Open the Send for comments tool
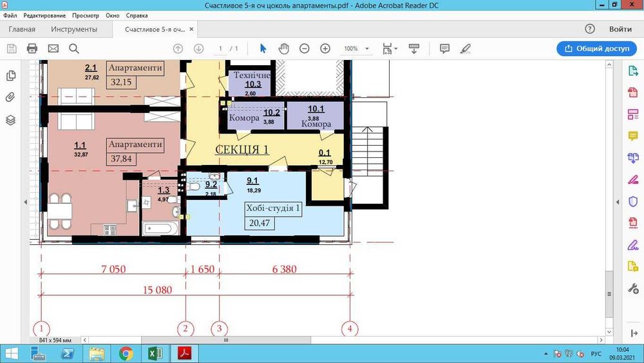644x363 pixels. pyautogui.click(x=633, y=266)
